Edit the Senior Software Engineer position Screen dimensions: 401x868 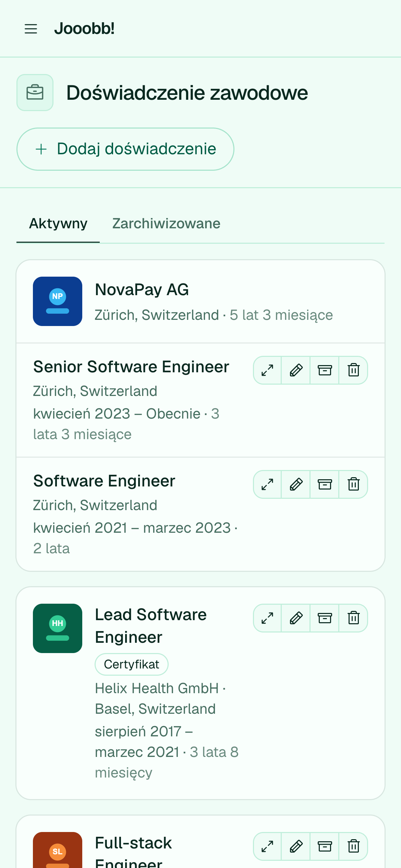(296, 370)
